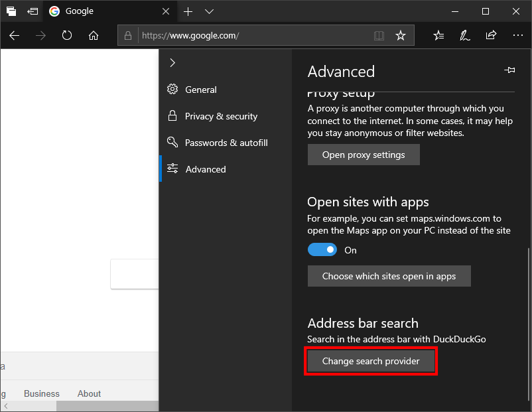The width and height of the screenshot is (532, 412).
Task: Click the Add notes pen icon
Action: coord(465,36)
